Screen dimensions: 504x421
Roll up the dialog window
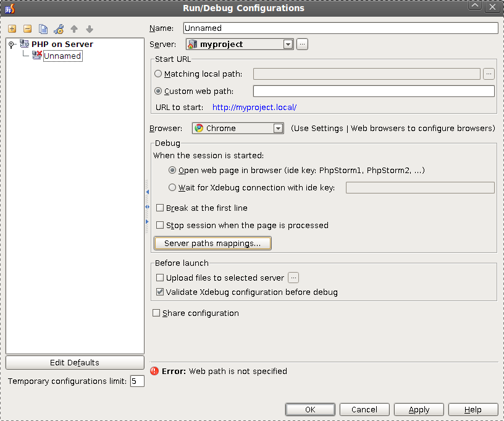475,6
